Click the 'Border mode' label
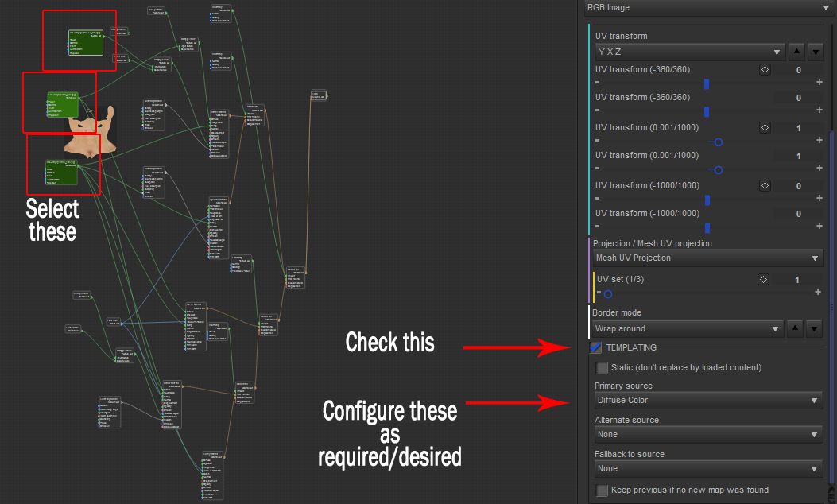Image resolution: width=837 pixels, height=504 pixels. coord(617,312)
